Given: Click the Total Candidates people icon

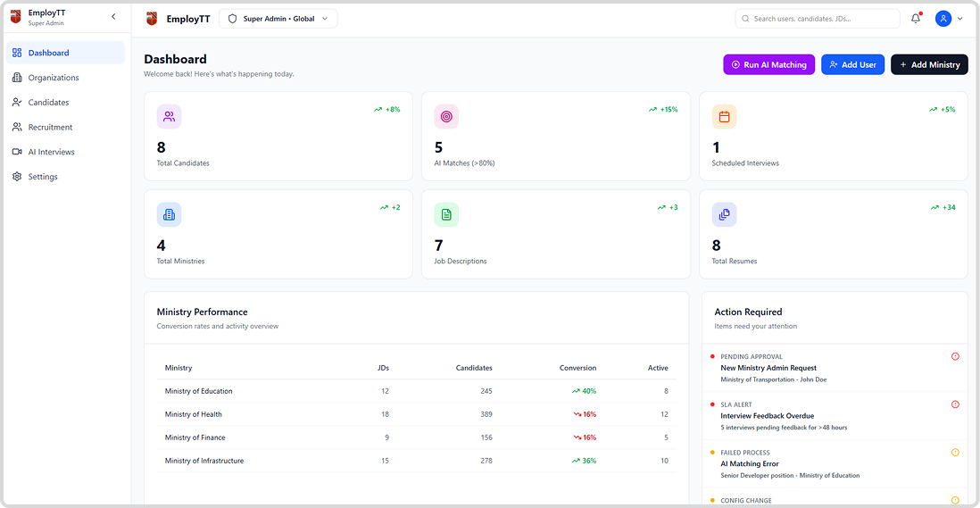Looking at the screenshot, I should point(169,116).
